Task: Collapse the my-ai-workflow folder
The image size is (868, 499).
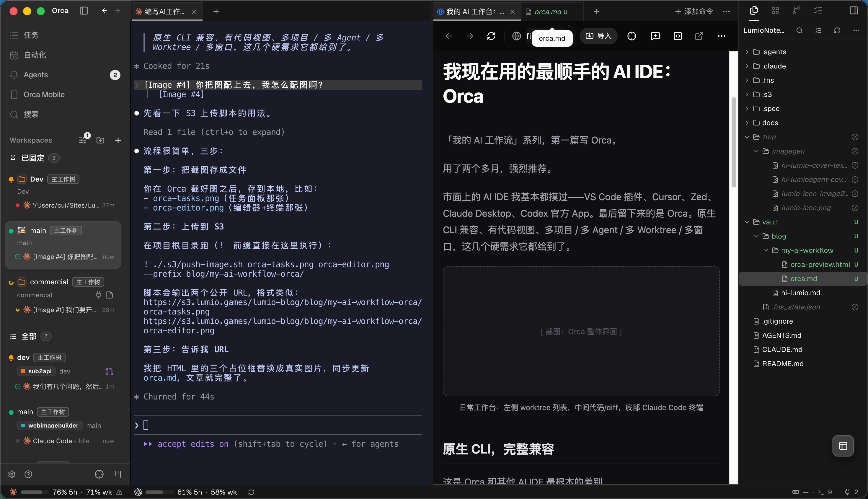Action: coord(803,250)
